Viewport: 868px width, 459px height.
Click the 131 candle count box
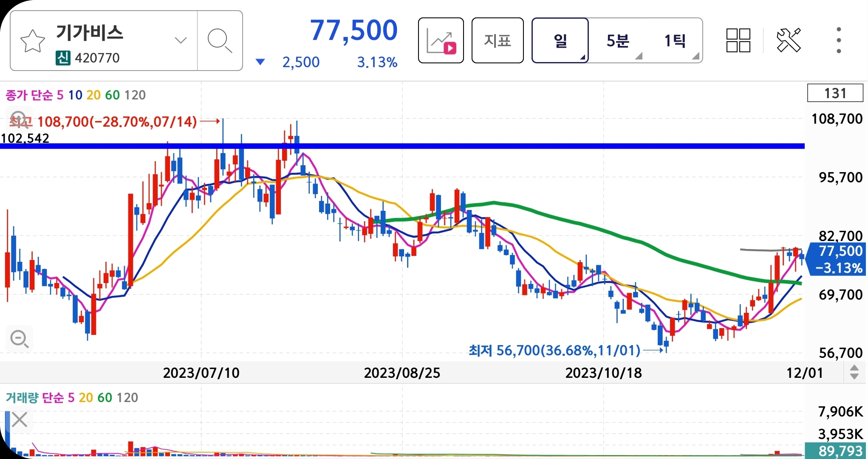(x=835, y=93)
